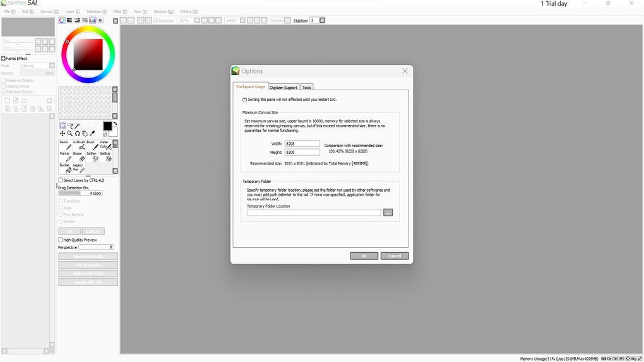Toggle Selection Source option
The image size is (644, 362).
click(x=3, y=92)
